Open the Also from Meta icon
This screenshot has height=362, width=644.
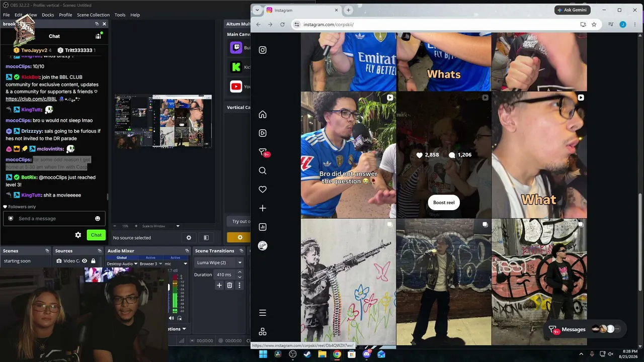tap(263, 332)
